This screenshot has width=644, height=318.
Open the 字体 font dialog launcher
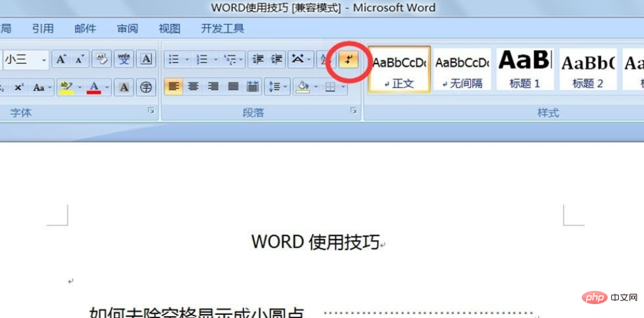tap(151, 110)
